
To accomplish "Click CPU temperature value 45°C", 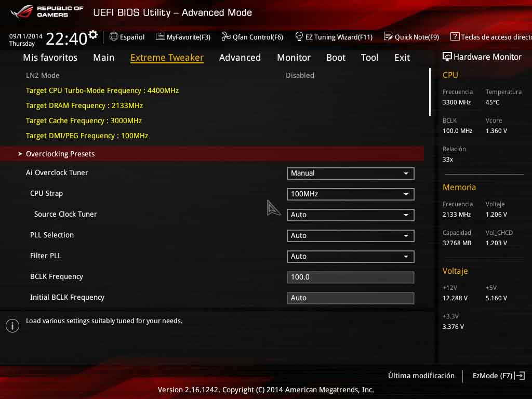I will tap(493, 102).
